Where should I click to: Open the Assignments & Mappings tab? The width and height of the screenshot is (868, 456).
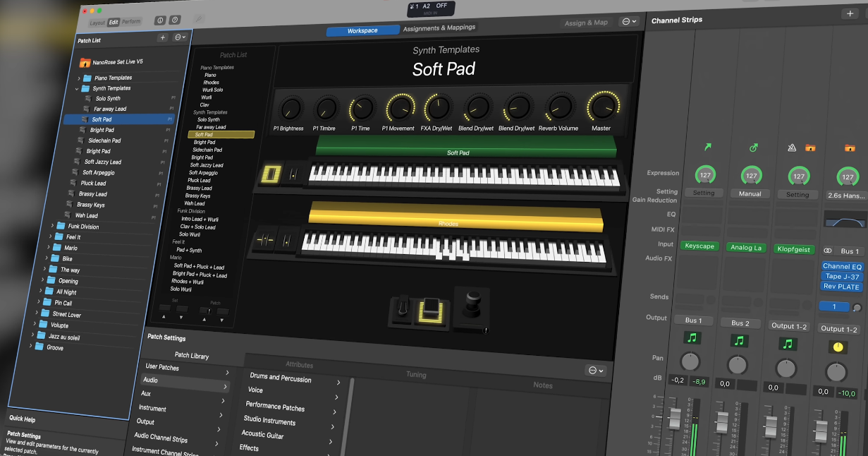coord(439,28)
